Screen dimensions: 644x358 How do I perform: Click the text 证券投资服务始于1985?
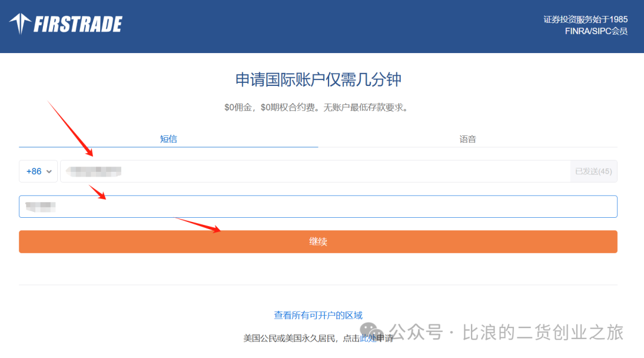(x=586, y=19)
